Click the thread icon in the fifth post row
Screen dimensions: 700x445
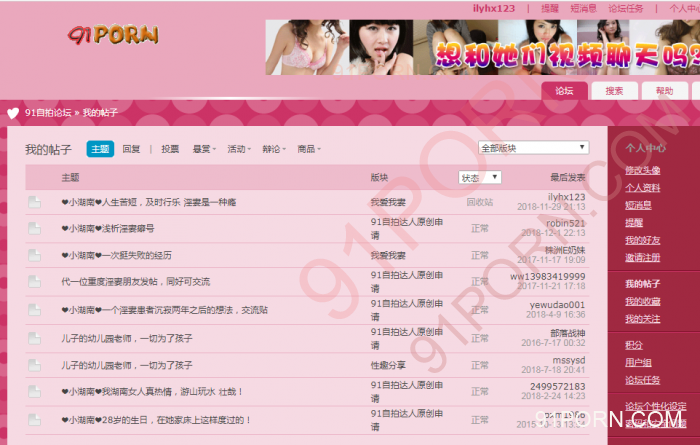pos(35,311)
